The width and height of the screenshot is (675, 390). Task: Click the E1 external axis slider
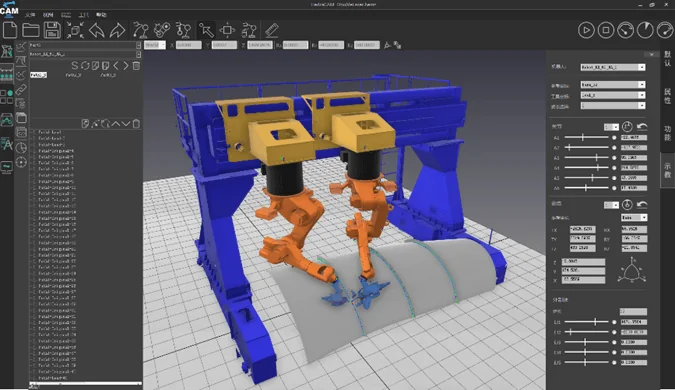click(586, 322)
